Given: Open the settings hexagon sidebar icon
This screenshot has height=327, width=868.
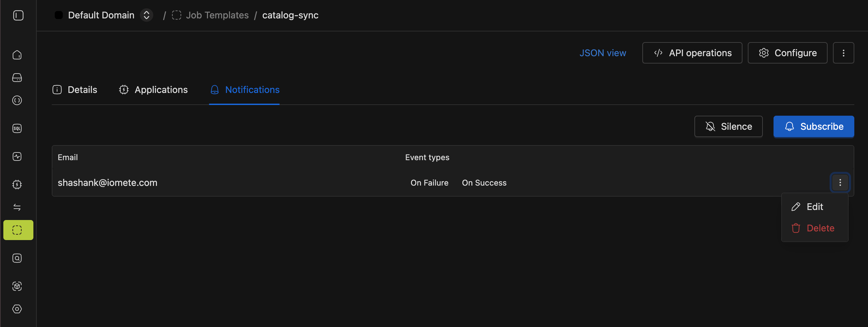Looking at the screenshot, I should (x=17, y=309).
